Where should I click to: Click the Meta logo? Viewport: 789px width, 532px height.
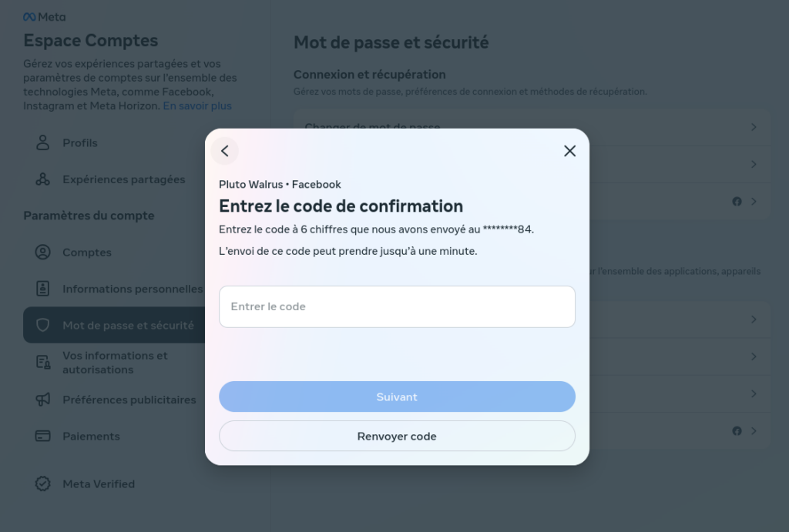(x=44, y=17)
